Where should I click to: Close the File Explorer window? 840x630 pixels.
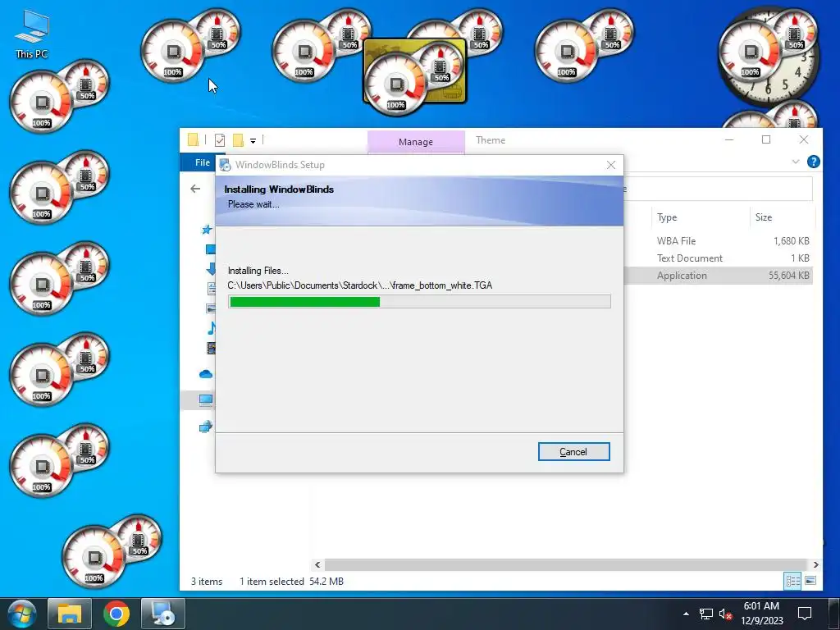coord(804,139)
